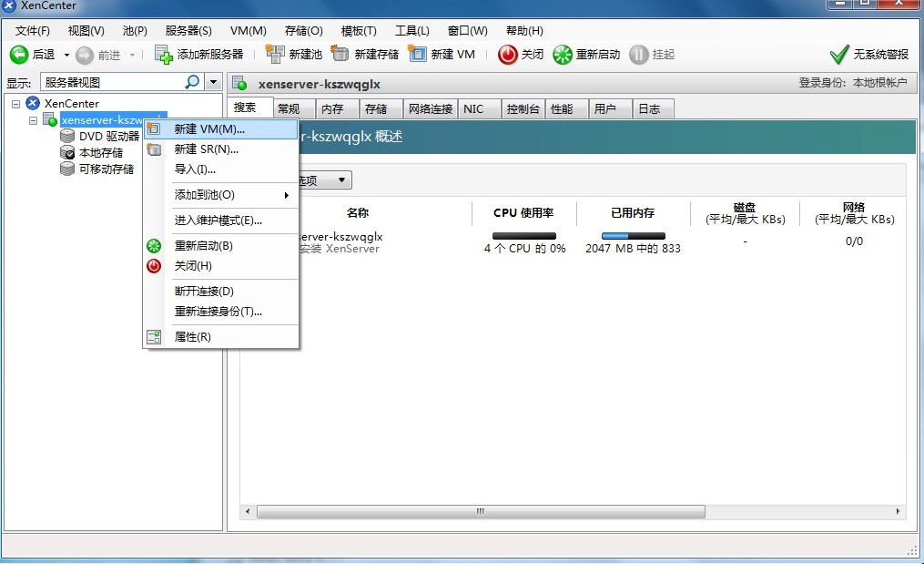
Task: Open the 服务器视图 view dropdown arrow
Action: 213,82
